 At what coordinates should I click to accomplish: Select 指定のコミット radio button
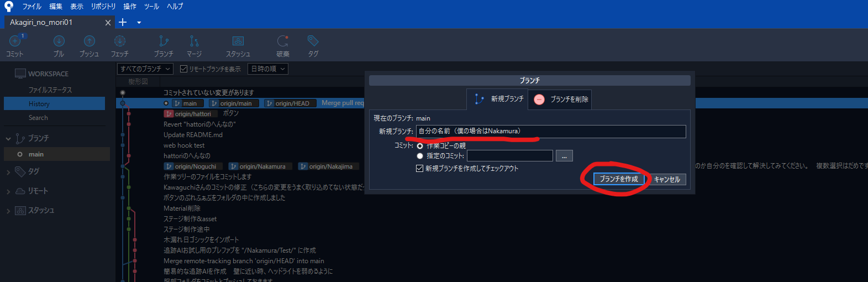[x=420, y=156]
